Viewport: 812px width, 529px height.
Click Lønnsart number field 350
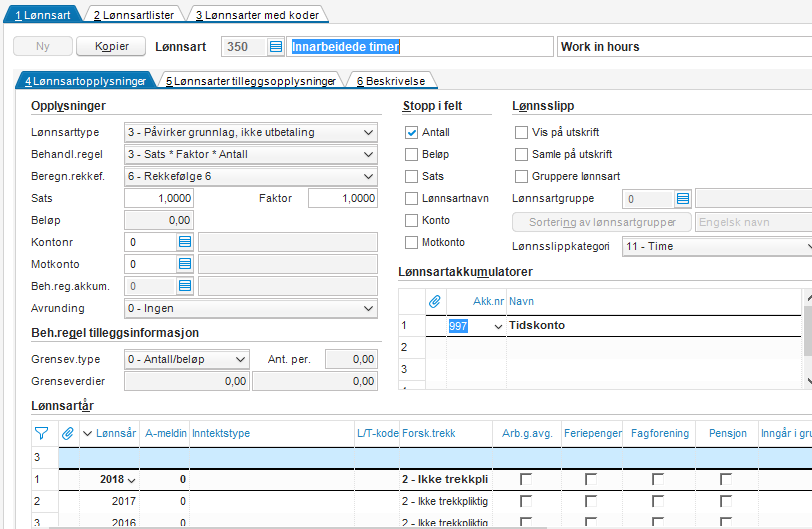click(244, 47)
